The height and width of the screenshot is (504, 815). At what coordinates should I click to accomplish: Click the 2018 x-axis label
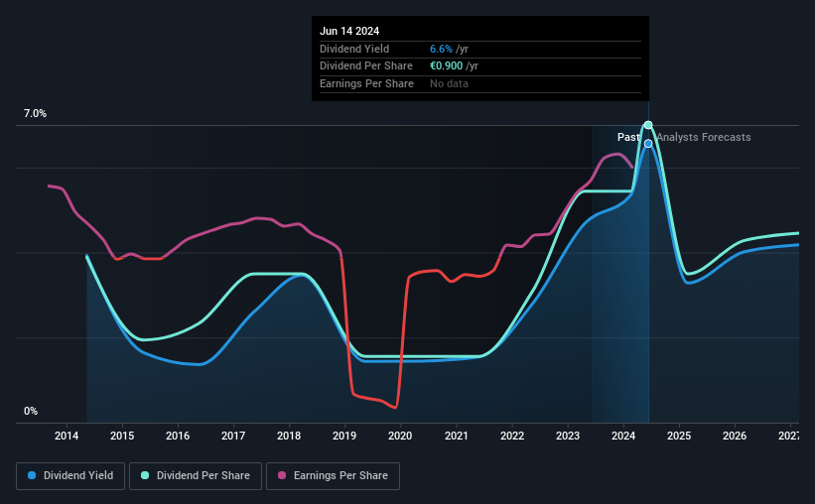(x=289, y=436)
